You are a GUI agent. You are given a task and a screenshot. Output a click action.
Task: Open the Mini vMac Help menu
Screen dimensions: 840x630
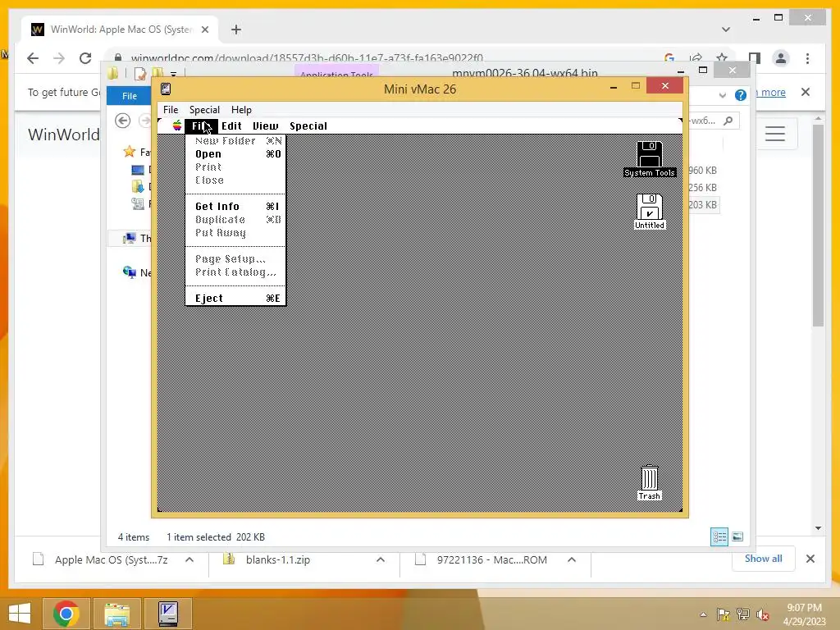coord(241,109)
